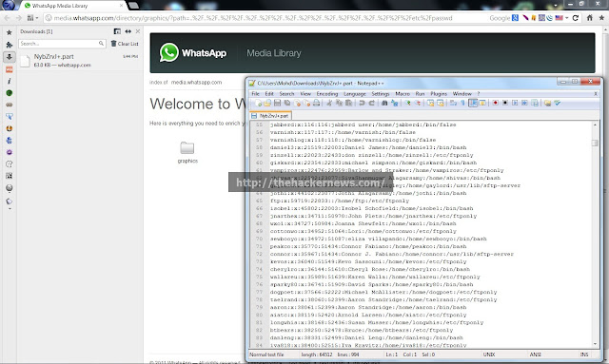The width and height of the screenshot is (609, 364).
Task: Click the green circle icon in browser sidebar
Action: pyautogui.click(x=10, y=93)
